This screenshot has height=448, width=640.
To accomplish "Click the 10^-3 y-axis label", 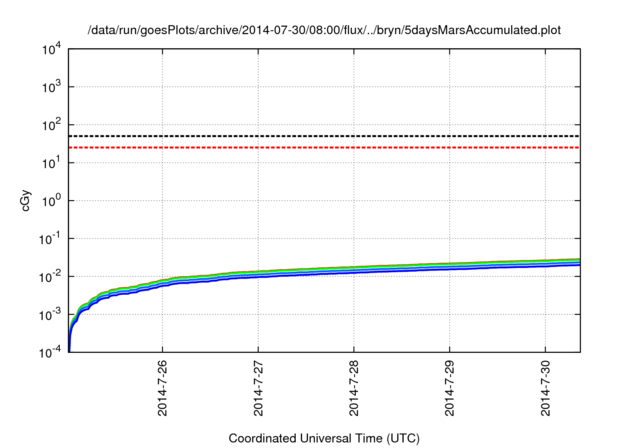I will (x=49, y=315).
